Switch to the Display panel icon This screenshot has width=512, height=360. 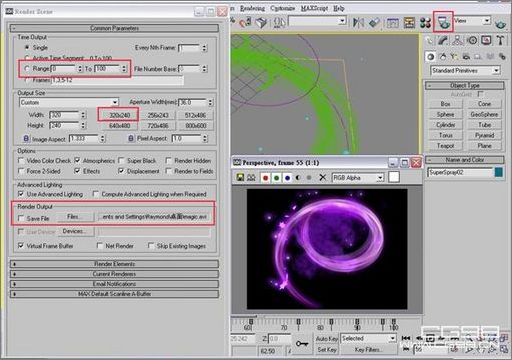pyautogui.click(x=486, y=40)
